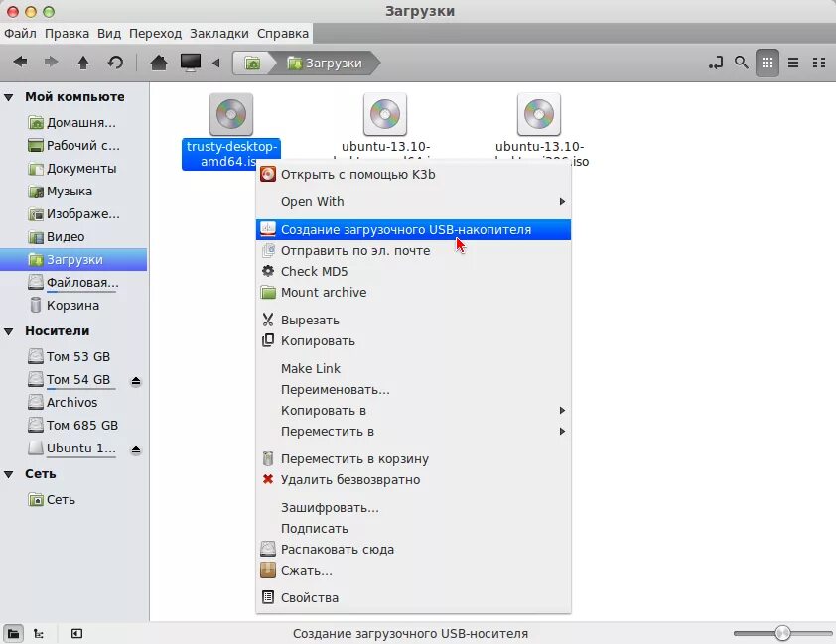Screen dimensions: 836x644
Task: Navigate up to the parent folder
Action: (83, 63)
